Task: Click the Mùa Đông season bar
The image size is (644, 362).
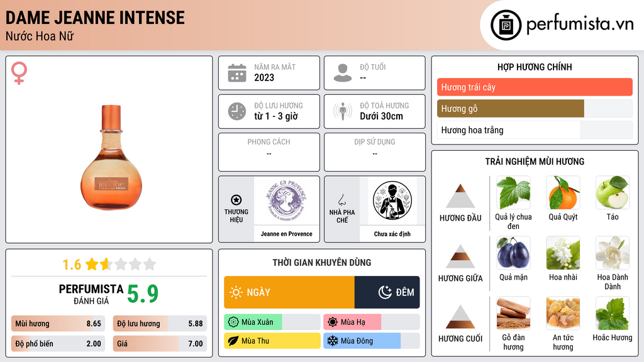Action: (x=371, y=341)
